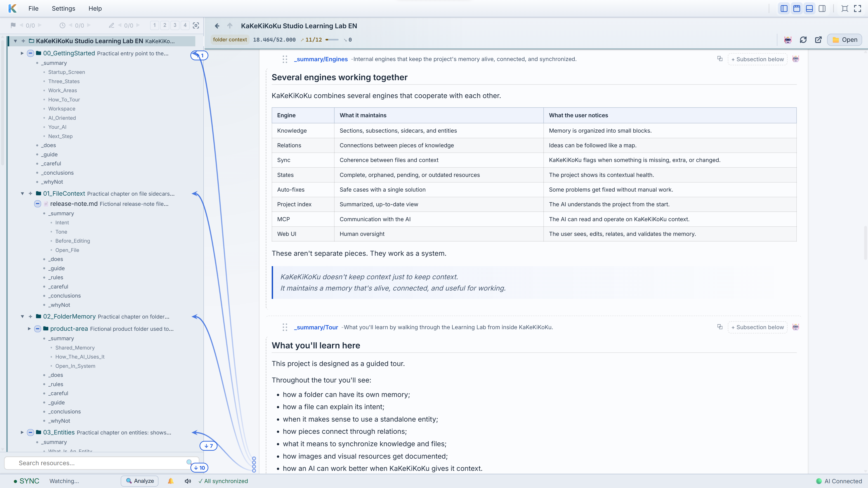Grab the drag handle of _summary/Tour
This screenshot has width=868, height=488.
coord(285,327)
